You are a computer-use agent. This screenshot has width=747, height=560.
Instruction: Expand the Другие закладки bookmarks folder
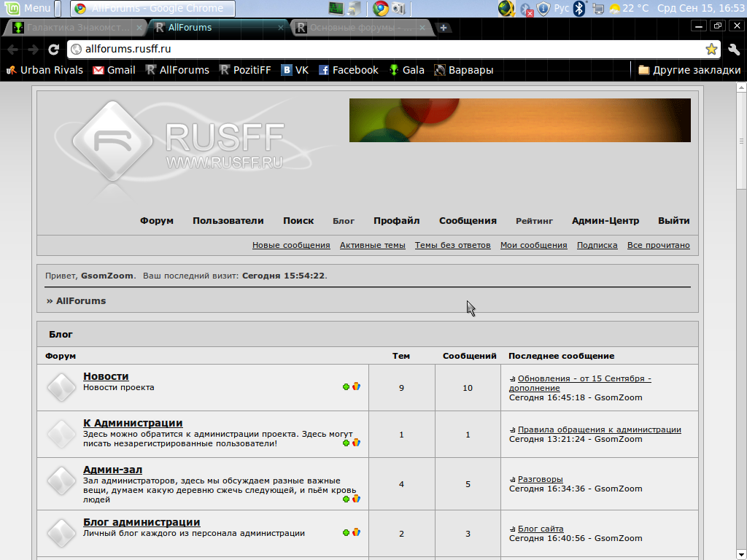pyautogui.click(x=690, y=70)
